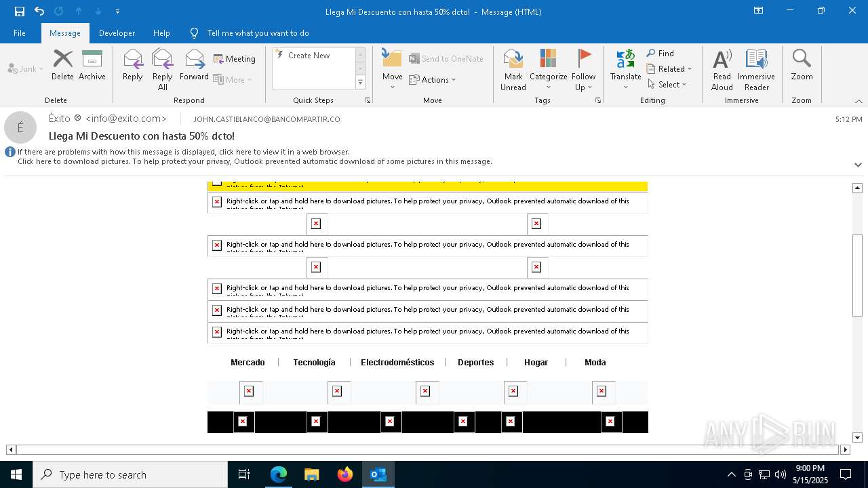Click Create New quick step

click(313, 56)
